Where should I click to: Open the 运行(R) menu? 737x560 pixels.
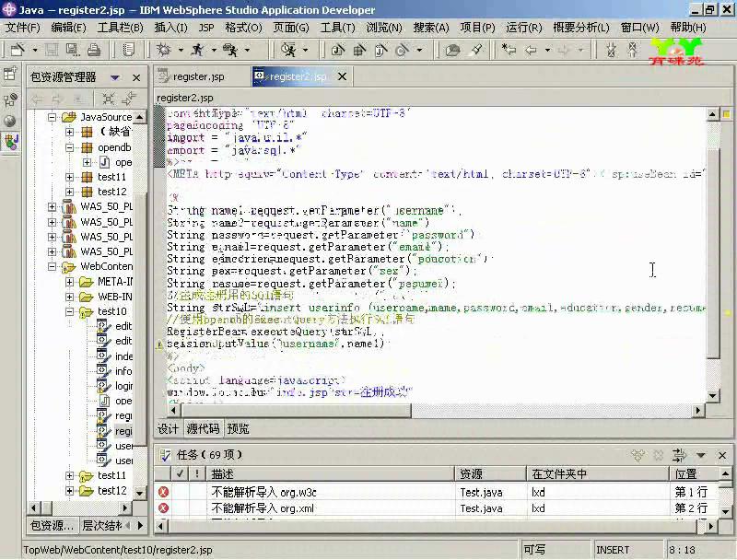[524, 28]
